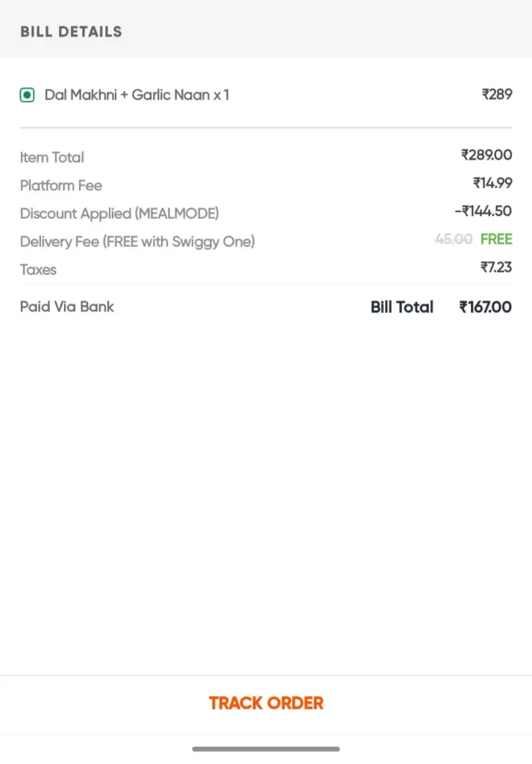Tap Discount Applied (MEALMODE) label
This screenshot has width=532, height=764.
tap(119, 213)
